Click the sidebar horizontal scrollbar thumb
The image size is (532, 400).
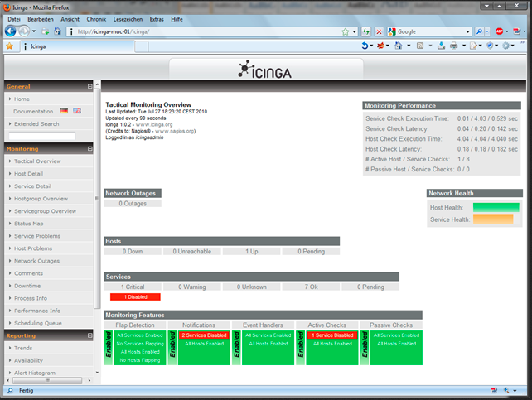click(47, 381)
